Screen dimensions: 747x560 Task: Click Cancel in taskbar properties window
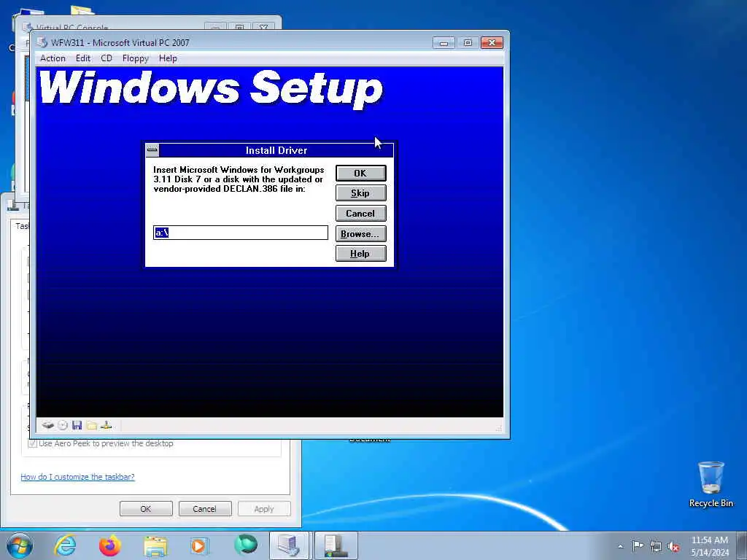tap(205, 508)
